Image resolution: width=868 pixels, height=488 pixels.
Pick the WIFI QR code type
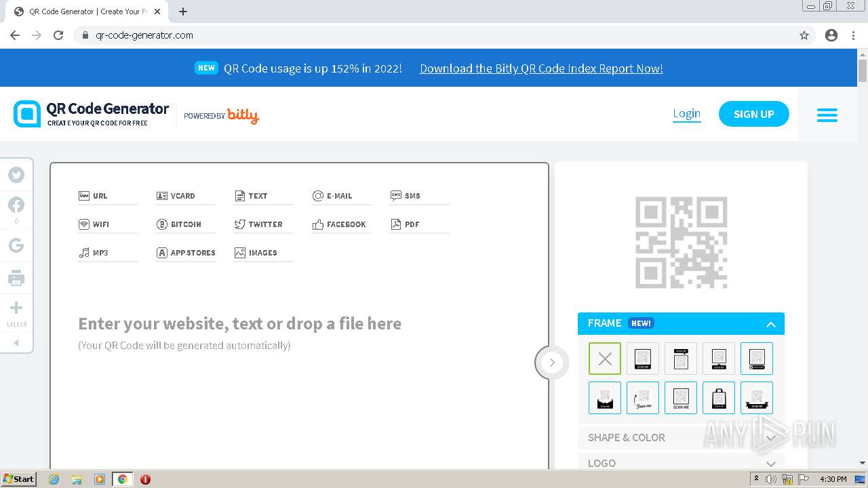pyautogui.click(x=108, y=224)
